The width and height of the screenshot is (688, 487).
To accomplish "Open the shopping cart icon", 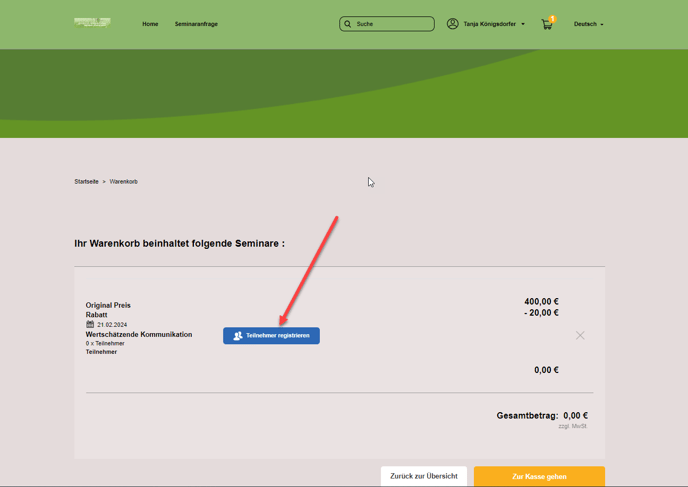I will [546, 25].
